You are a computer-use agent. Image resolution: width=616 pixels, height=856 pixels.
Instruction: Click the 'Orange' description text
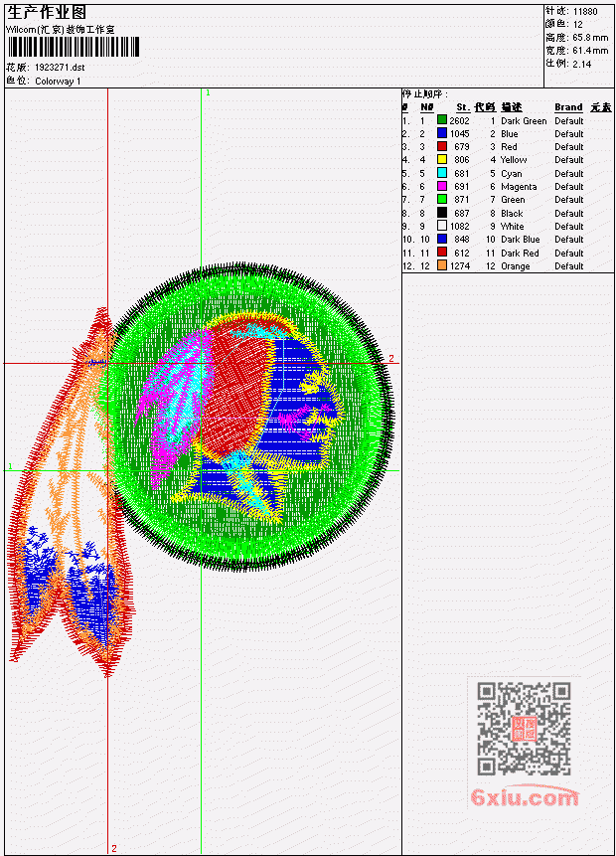coord(516,266)
